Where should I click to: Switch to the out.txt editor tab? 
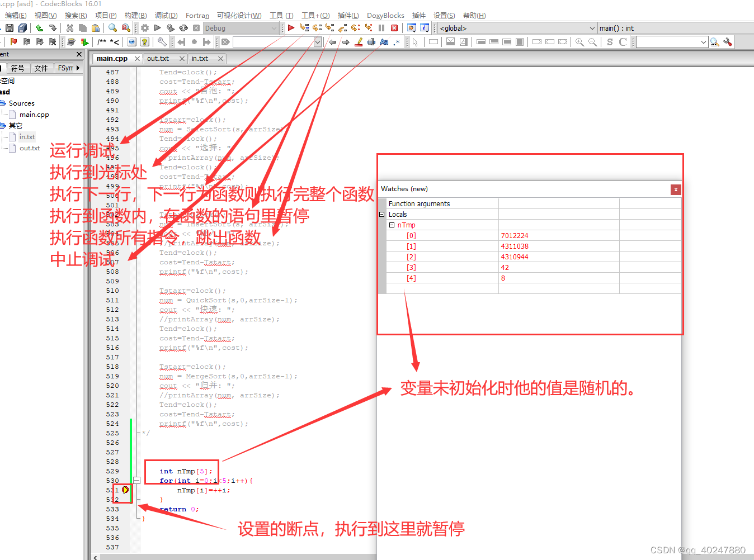pyautogui.click(x=158, y=58)
